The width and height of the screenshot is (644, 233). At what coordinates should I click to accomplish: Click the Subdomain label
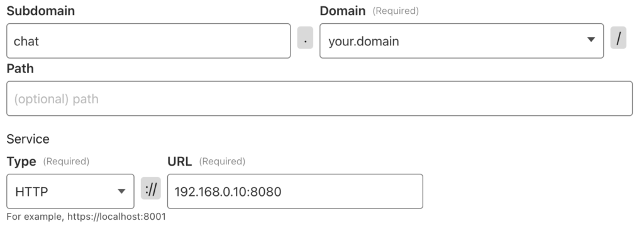point(41,11)
